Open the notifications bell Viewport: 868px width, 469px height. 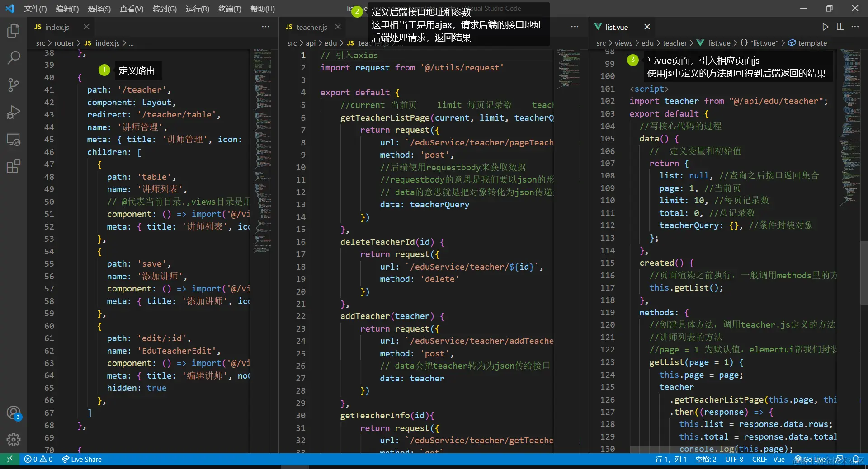pyautogui.click(x=856, y=459)
